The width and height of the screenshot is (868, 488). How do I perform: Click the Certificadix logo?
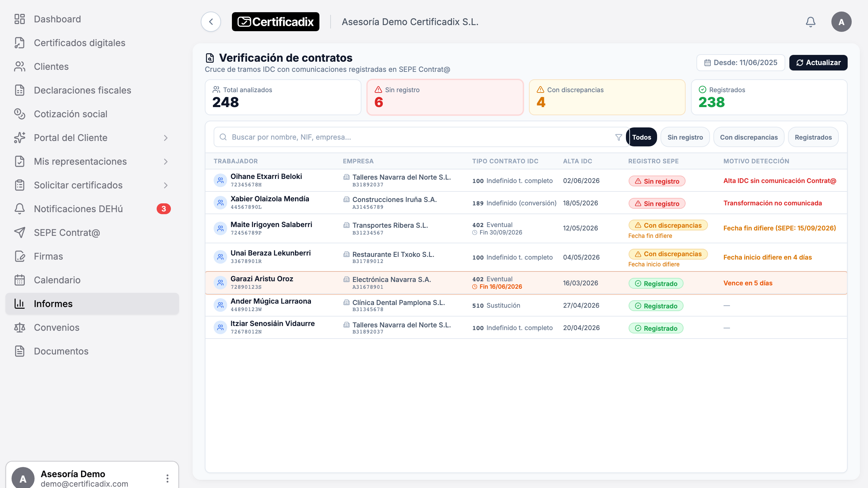(275, 22)
